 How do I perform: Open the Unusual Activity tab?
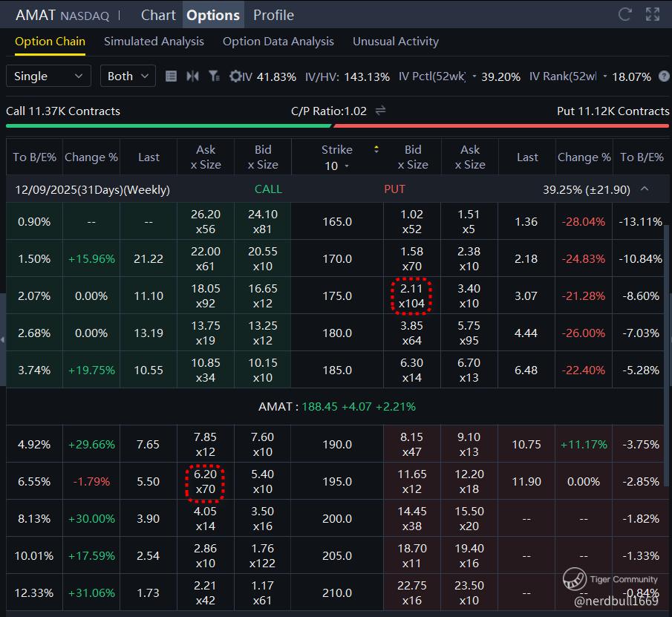click(395, 42)
